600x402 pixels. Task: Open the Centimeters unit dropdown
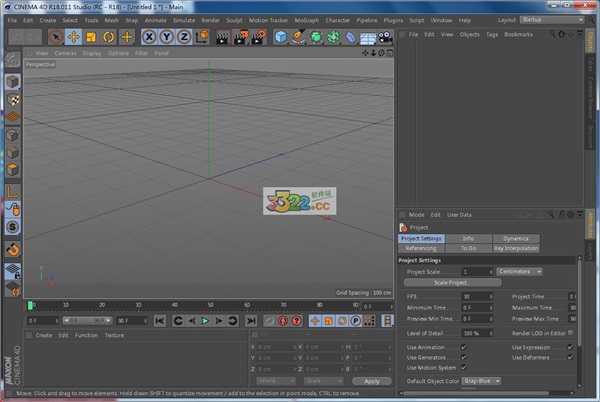click(x=519, y=271)
